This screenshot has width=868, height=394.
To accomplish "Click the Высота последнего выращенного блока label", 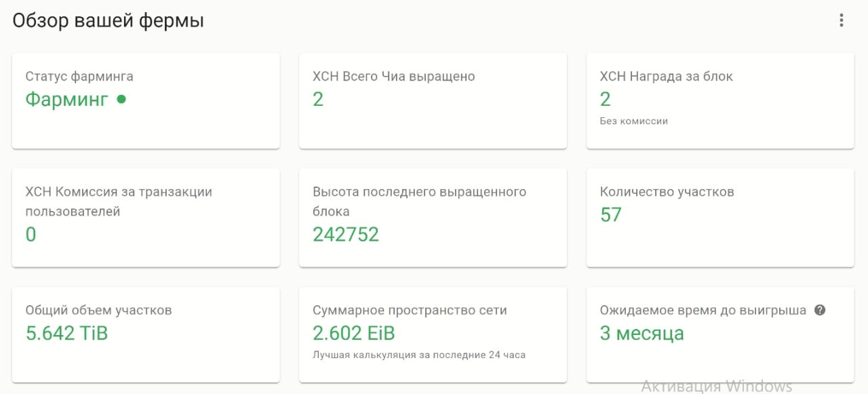I will 420,201.
